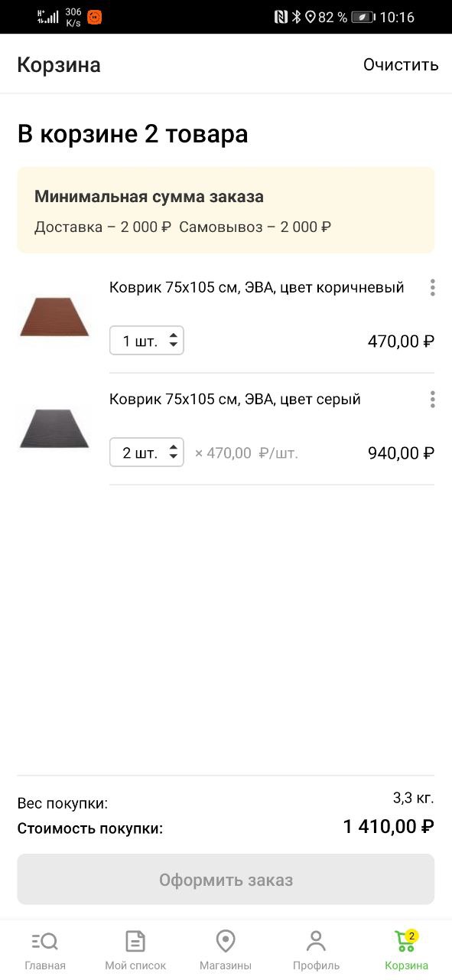This screenshot has height=980, width=452.
Task: Open three-dot menu for brown коврик
Action: coord(432,288)
